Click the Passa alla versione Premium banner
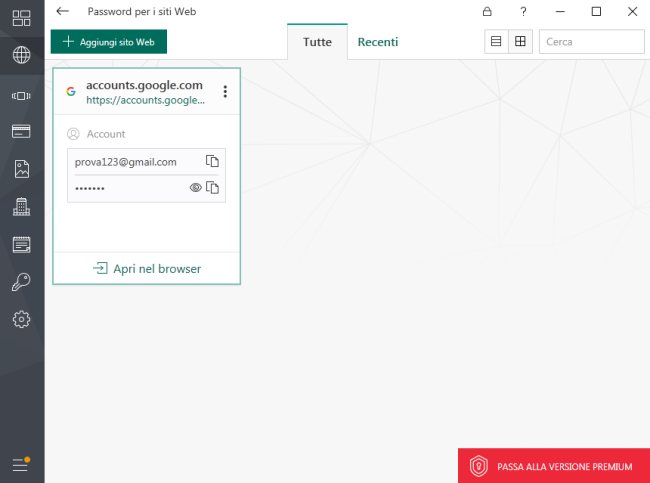The image size is (650, 483). [554, 466]
